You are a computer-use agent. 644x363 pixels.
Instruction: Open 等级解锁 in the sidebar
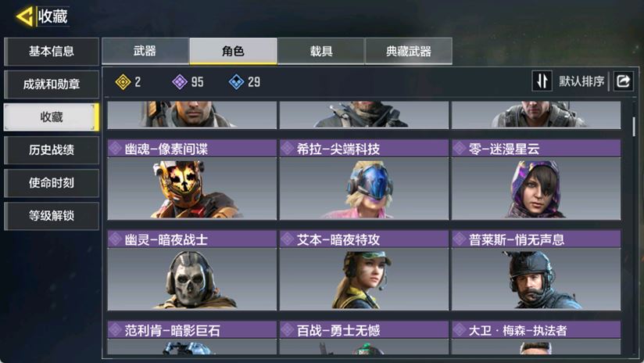point(52,216)
